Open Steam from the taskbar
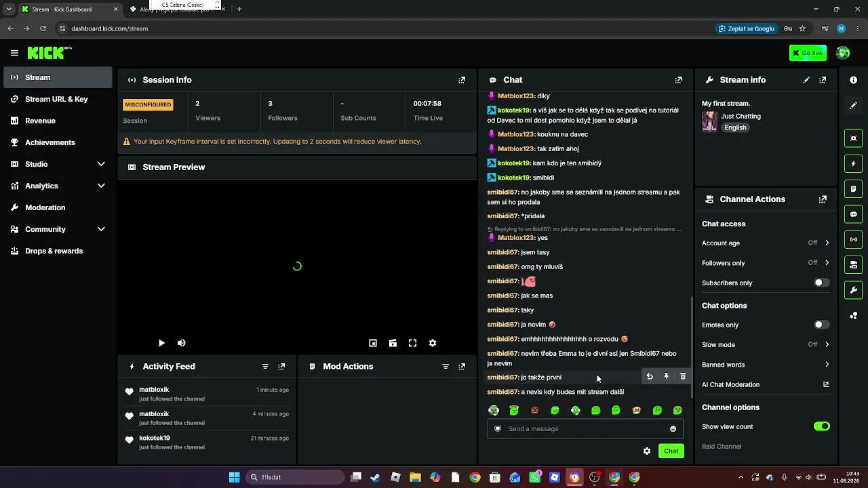 375,477
